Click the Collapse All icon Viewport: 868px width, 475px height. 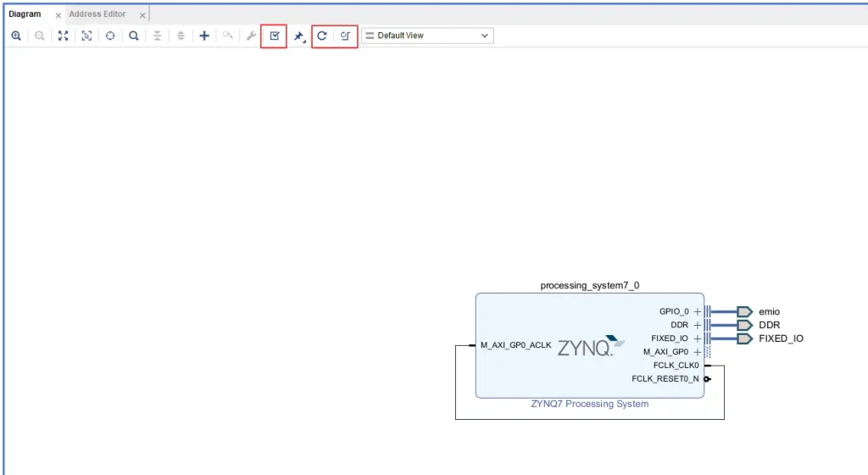tap(157, 36)
